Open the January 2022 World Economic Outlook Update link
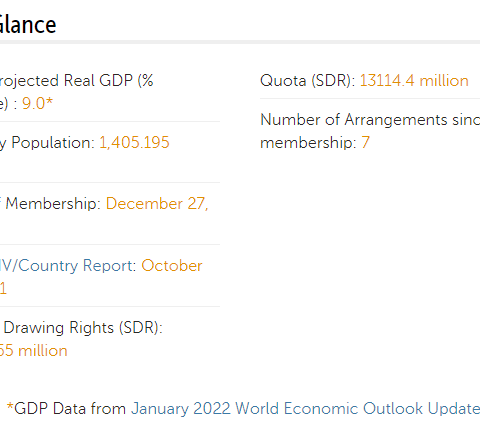The width and height of the screenshot is (480, 444). 305,409
